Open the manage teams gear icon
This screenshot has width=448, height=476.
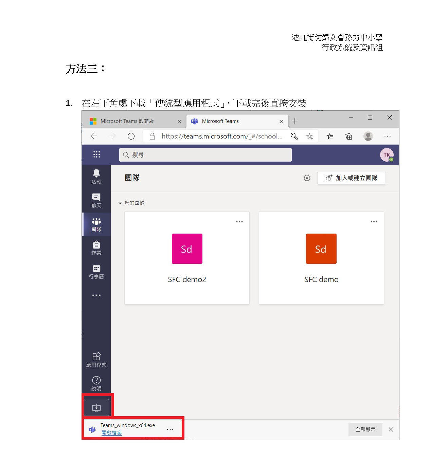pyautogui.click(x=307, y=178)
